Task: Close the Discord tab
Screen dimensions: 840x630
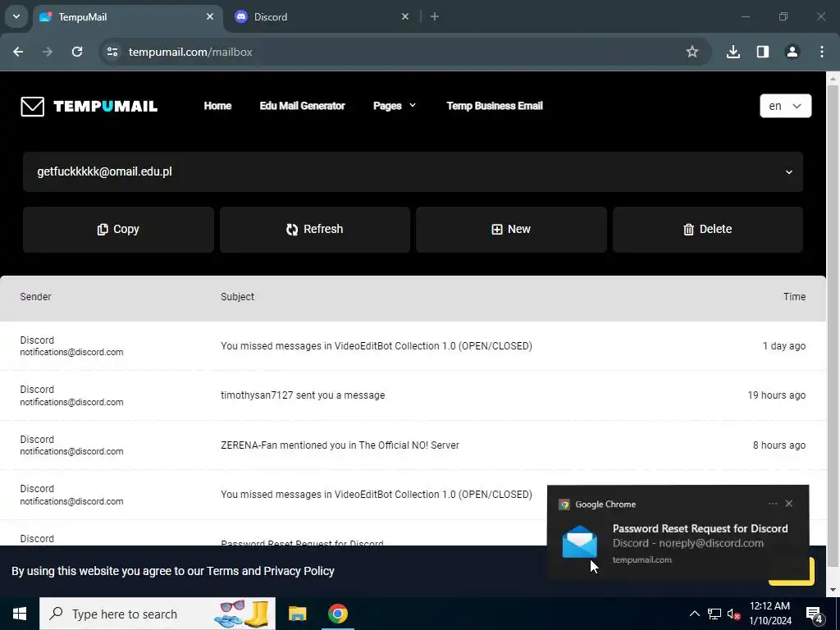Action: tap(405, 16)
